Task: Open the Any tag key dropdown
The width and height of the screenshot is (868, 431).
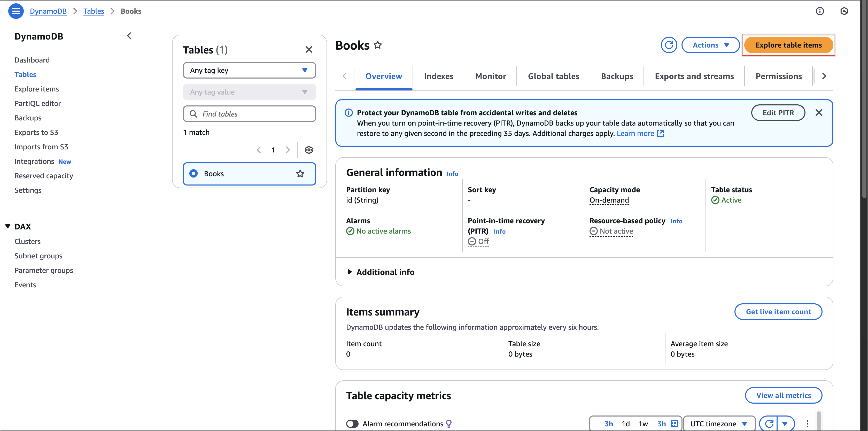Action: click(249, 70)
